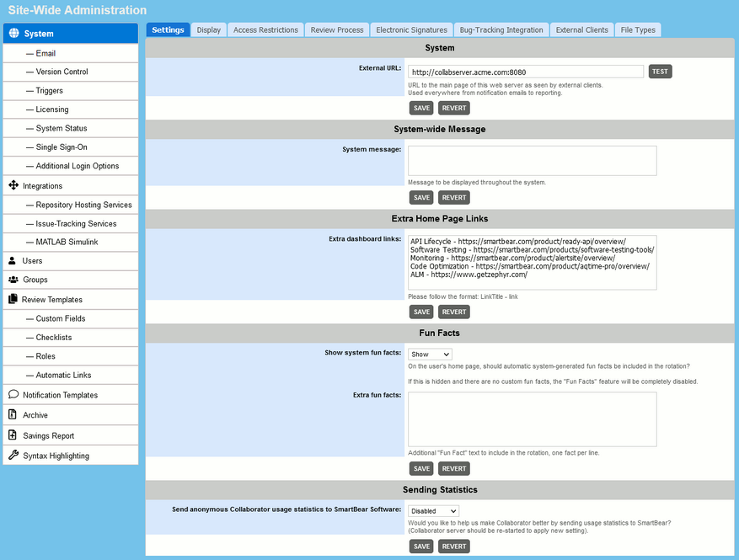Screen dimensions: 739x560
Task: Switch to the External Clients tab
Action: click(x=582, y=29)
